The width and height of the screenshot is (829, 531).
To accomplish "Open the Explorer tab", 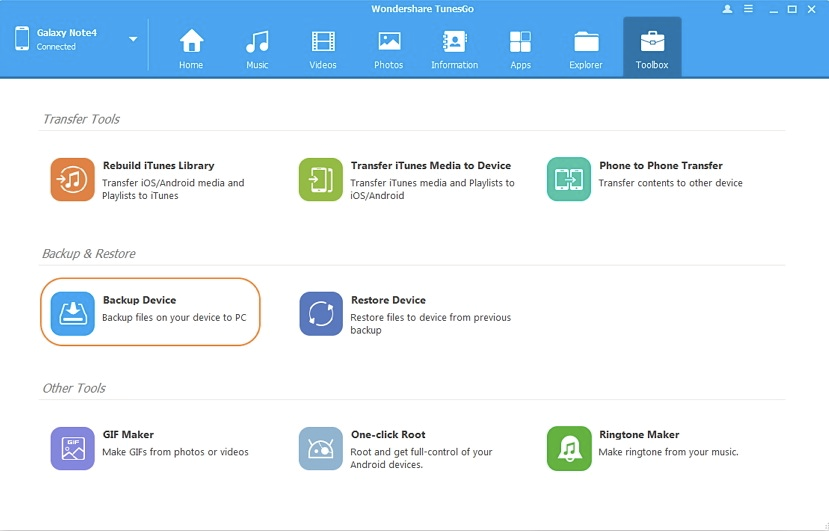I will [586, 48].
